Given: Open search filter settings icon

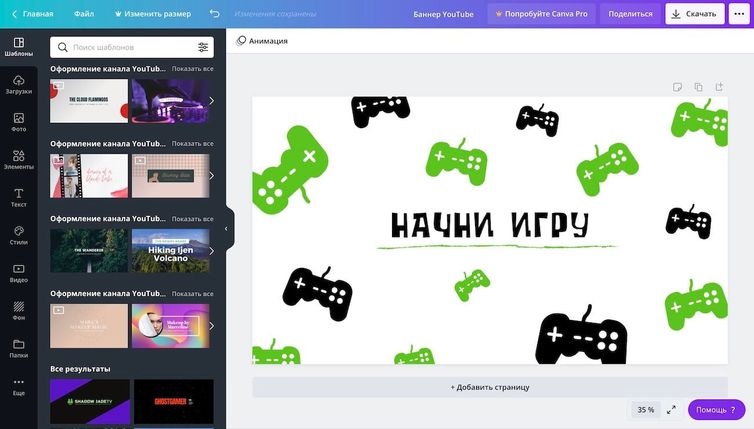Looking at the screenshot, I should [x=203, y=47].
